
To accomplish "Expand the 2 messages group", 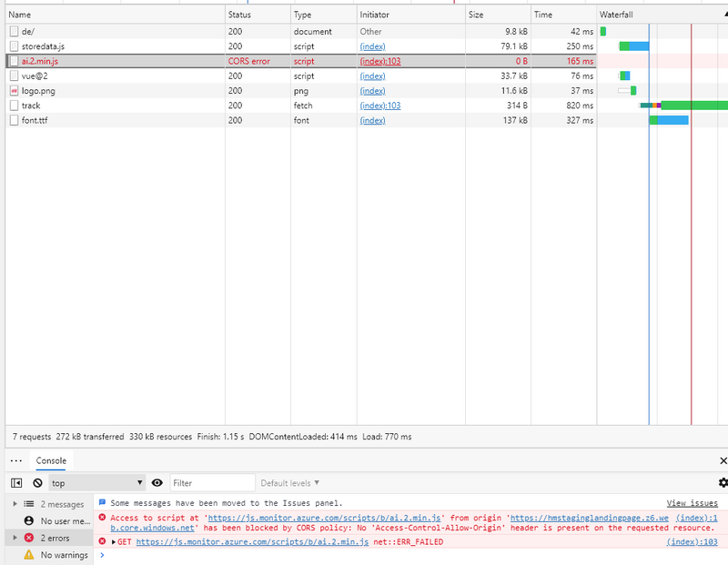I will coord(15,504).
